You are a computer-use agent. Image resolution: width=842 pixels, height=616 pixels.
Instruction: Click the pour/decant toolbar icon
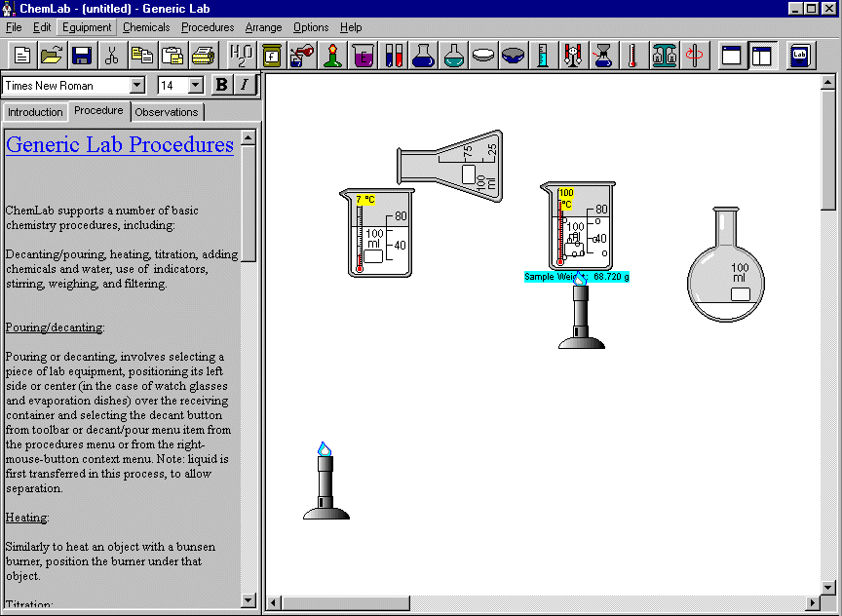[x=303, y=56]
